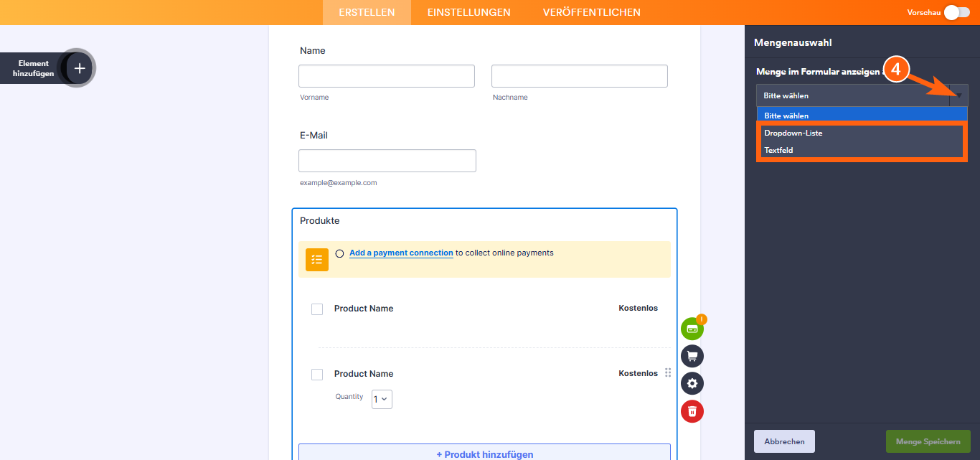Select the radio beside Add a payment connection
Viewport: 980px width, 460px height.
tap(339, 253)
